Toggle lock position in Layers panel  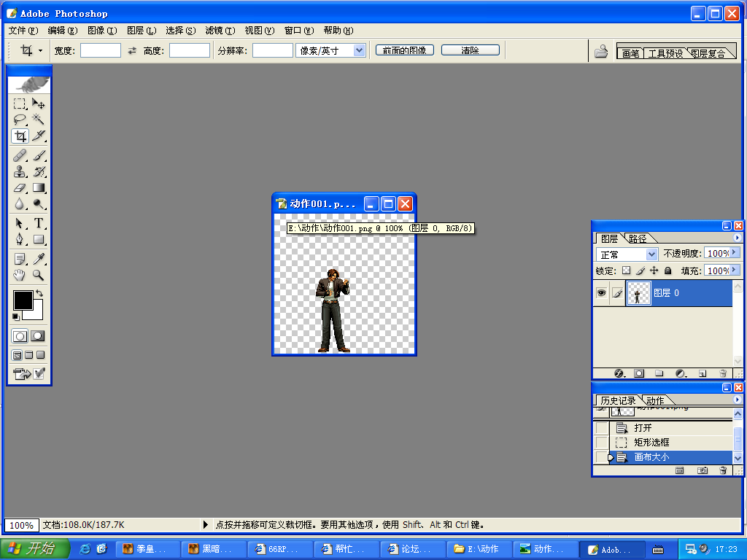point(654,271)
